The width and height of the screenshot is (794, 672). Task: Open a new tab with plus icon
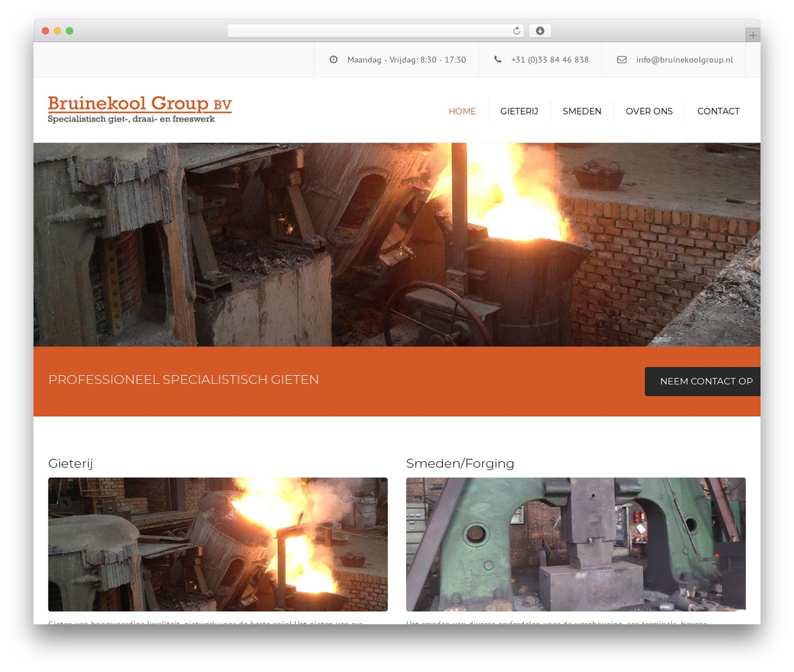(x=752, y=35)
